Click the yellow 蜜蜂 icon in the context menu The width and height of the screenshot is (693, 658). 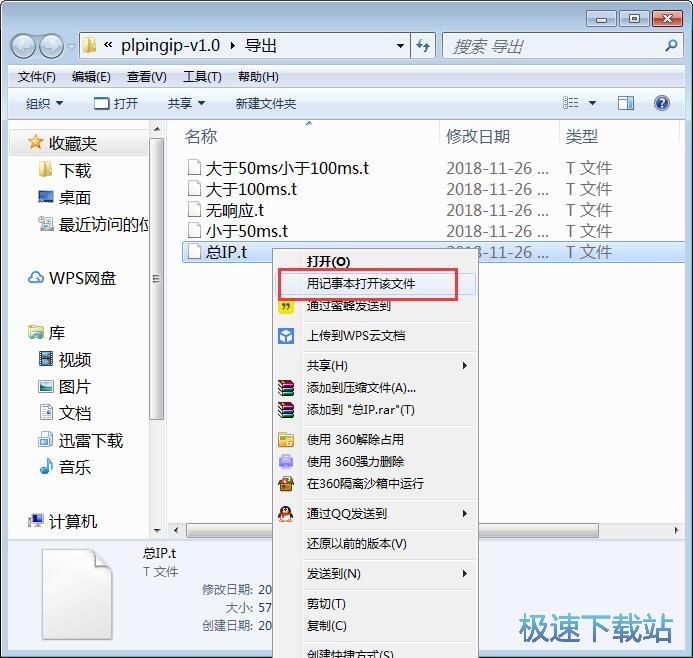pyautogui.click(x=286, y=306)
